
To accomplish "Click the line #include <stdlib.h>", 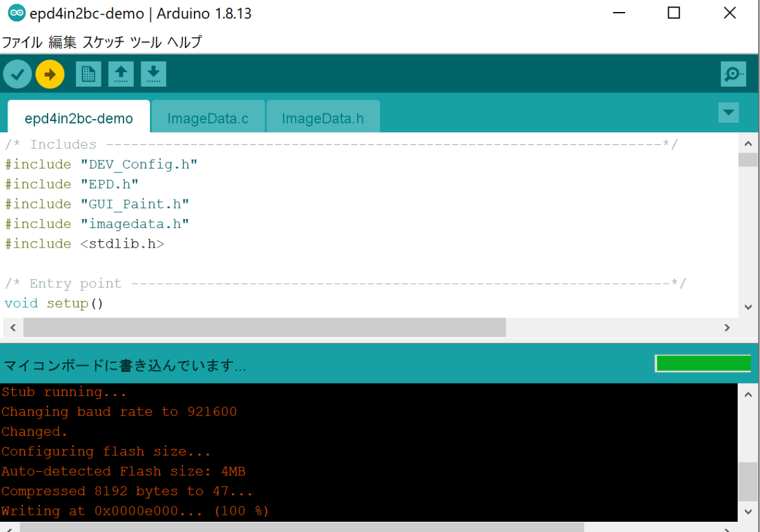I will (x=84, y=244).
